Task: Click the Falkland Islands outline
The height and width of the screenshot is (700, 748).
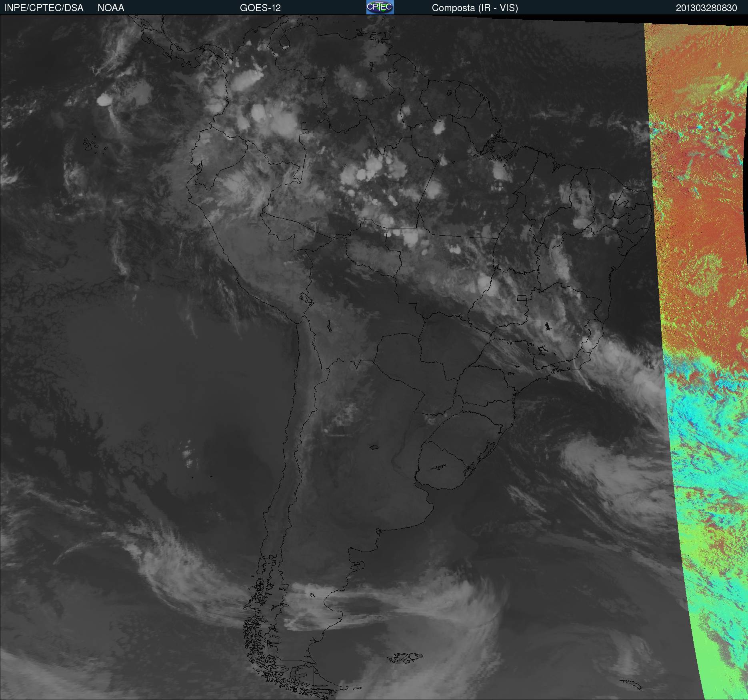Action: [x=405, y=658]
